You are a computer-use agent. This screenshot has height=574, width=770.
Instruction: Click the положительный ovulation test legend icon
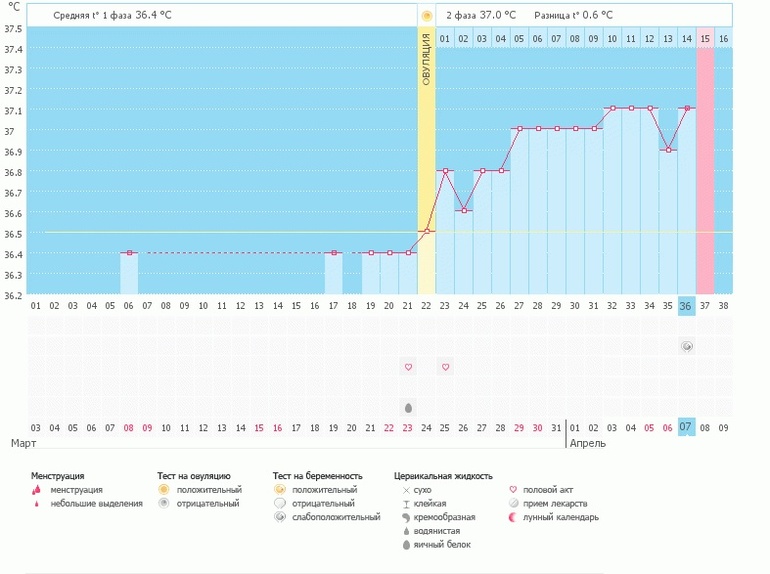(163, 490)
